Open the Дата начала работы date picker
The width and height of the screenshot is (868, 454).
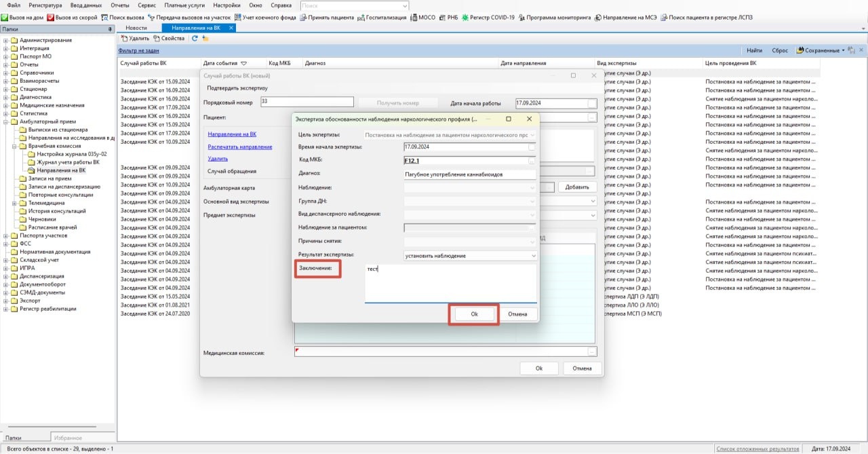592,104
